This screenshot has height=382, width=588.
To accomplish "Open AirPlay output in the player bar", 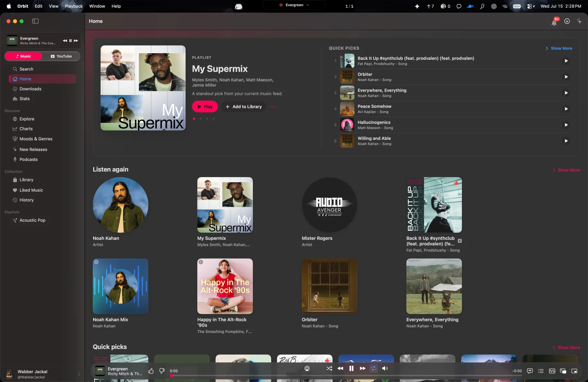I will click(x=307, y=369).
